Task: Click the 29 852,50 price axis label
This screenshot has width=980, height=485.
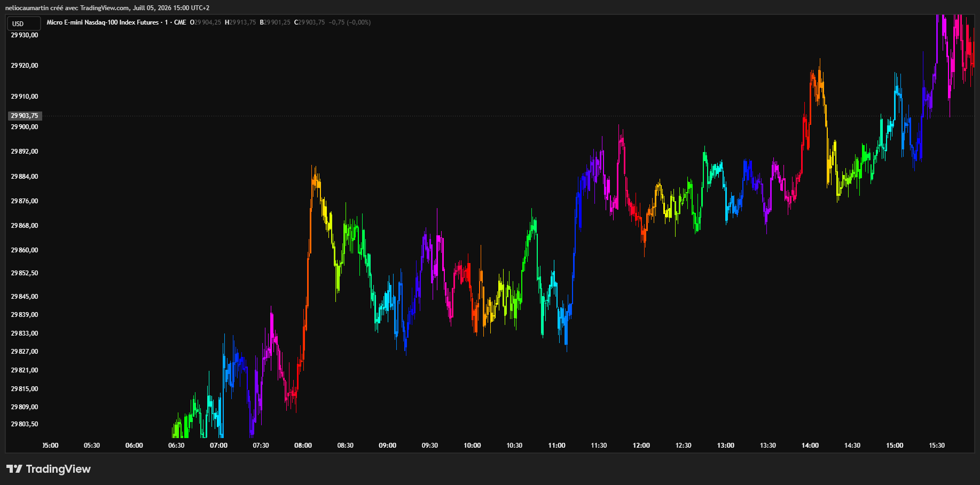Action: pos(25,273)
